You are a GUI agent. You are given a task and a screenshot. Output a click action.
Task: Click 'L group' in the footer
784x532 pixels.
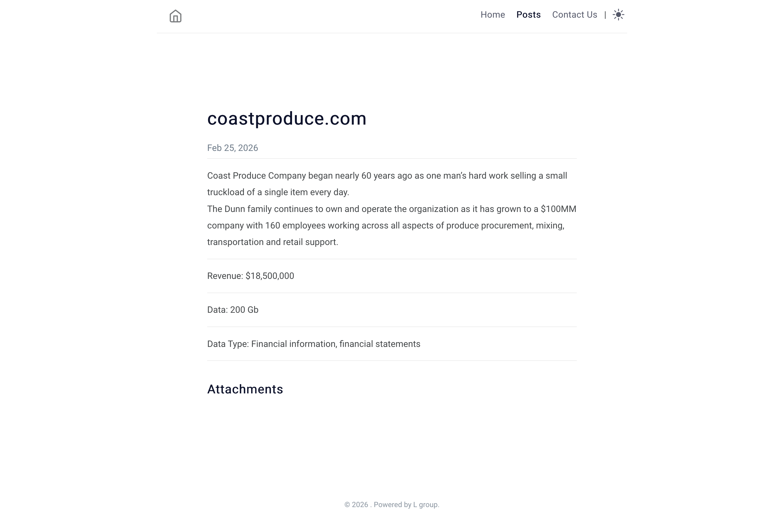[425, 504]
